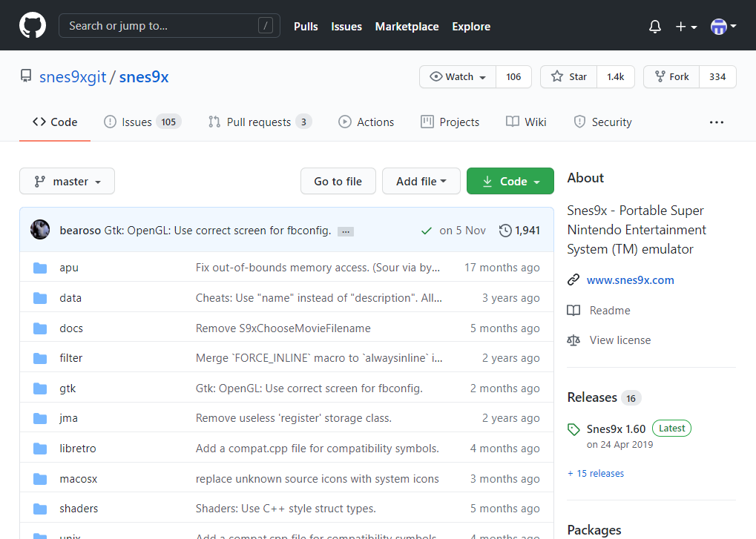Open the snes9xgit owner link

(x=73, y=77)
